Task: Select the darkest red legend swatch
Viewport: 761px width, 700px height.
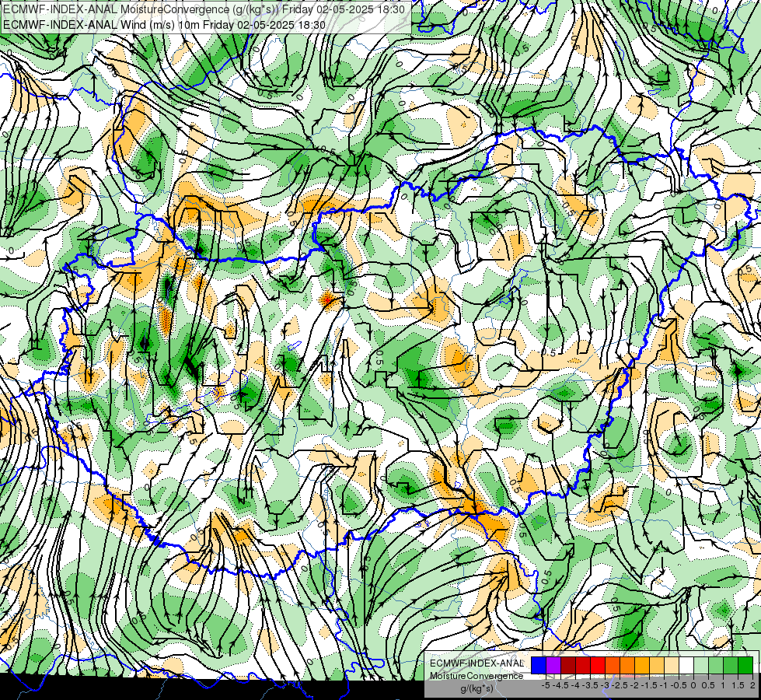Action: tap(568, 665)
